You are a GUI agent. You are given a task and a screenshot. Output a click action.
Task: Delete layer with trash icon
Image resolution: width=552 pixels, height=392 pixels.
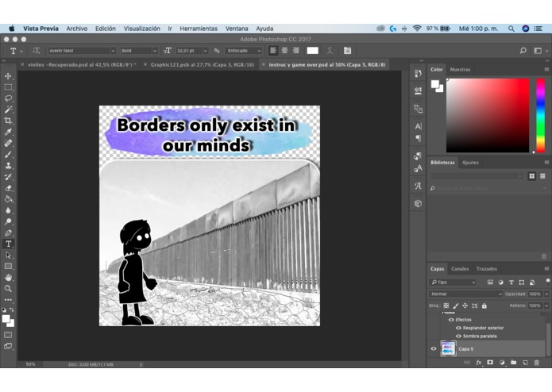(x=536, y=363)
